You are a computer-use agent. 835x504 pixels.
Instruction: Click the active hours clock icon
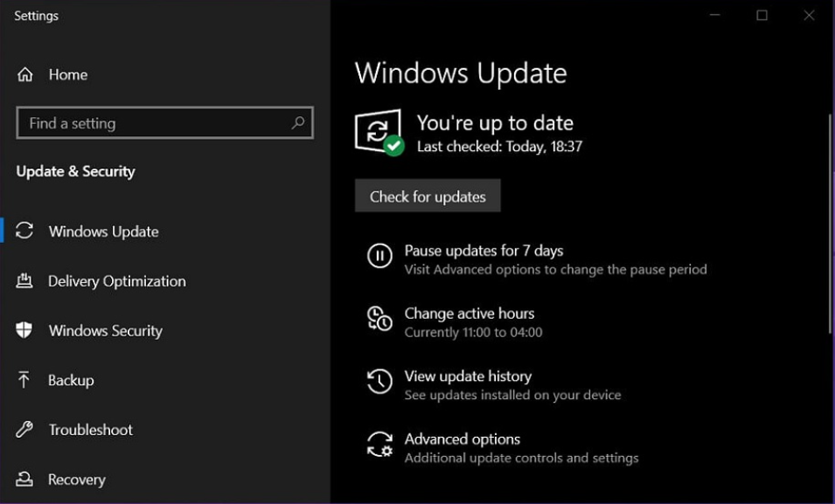pyautogui.click(x=379, y=318)
